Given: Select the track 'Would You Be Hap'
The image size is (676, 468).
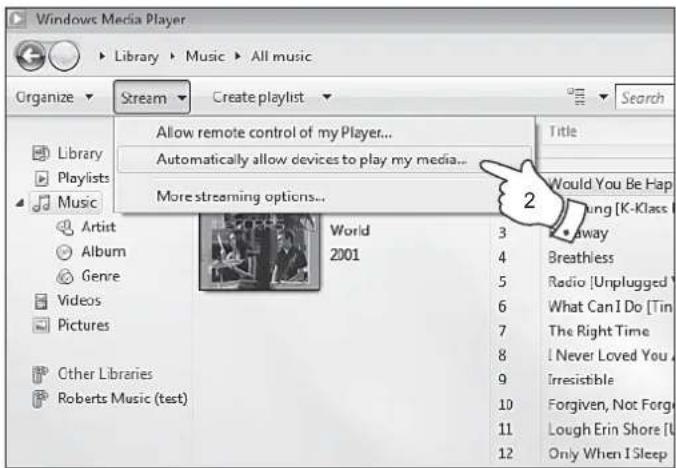Looking at the screenshot, I should (610, 184).
